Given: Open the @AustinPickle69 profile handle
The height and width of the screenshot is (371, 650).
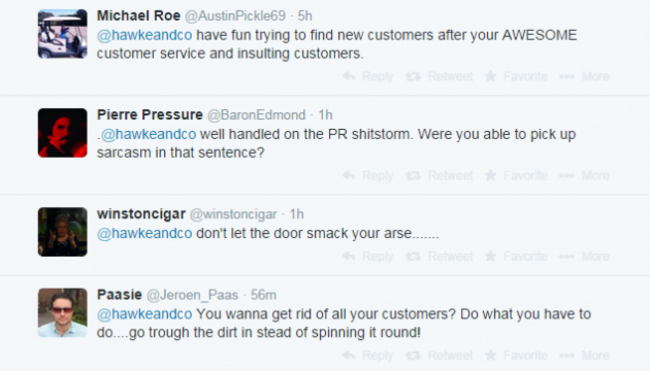Looking at the screenshot, I should 235,16.
